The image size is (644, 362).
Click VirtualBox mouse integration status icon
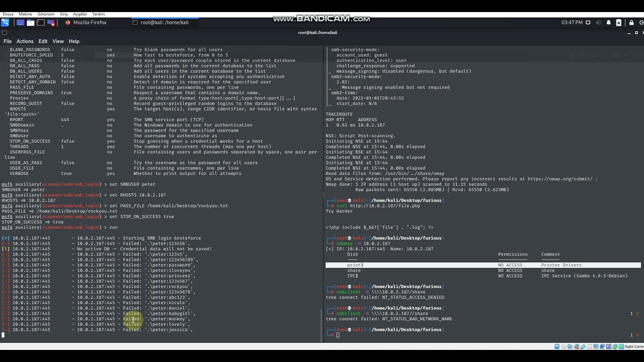tap(615, 346)
